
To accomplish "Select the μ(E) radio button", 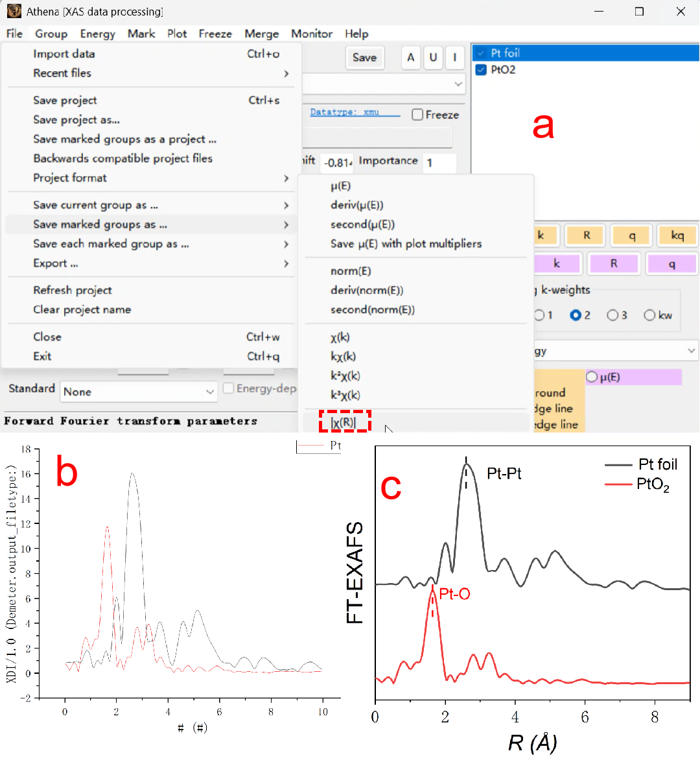I will tap(591, 377).
